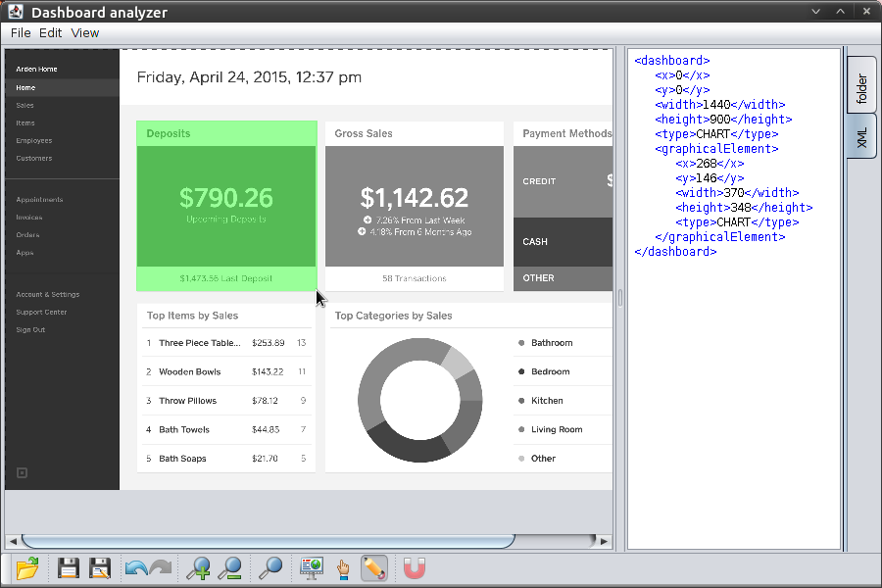Open the View menu
The image size is (882, 588).
coord(85,32)
